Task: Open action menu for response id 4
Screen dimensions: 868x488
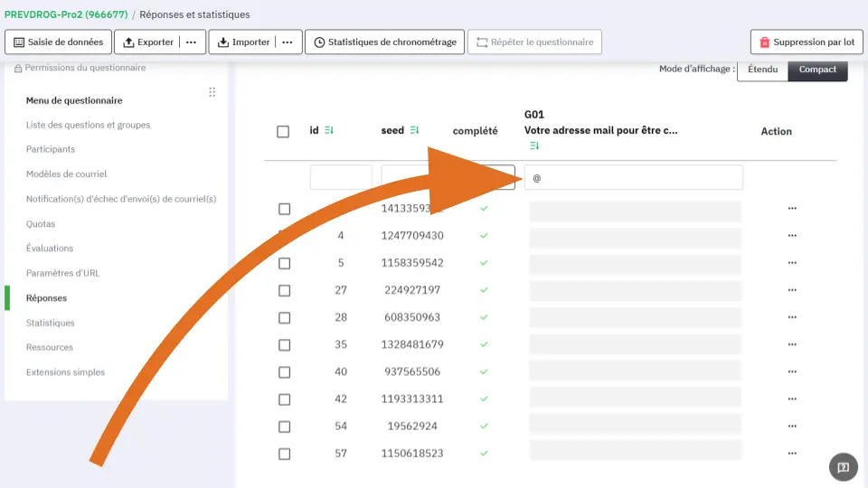Action: (792, 236)
